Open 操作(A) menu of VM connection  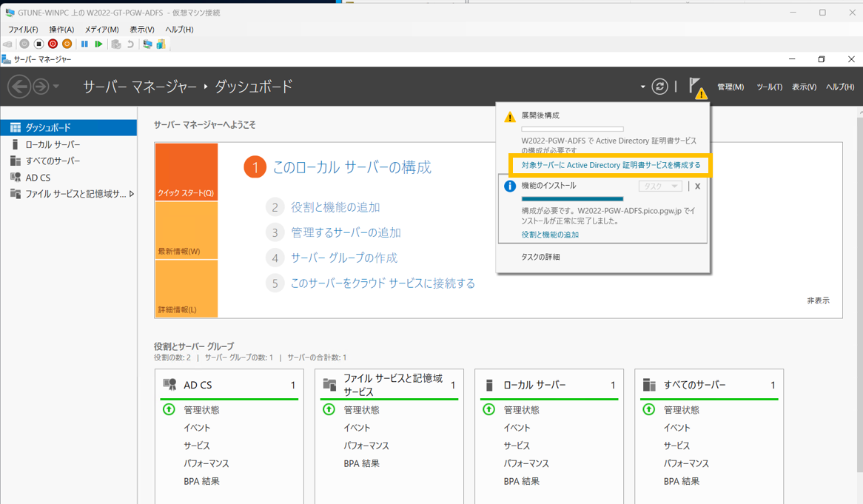coord(61,29)
